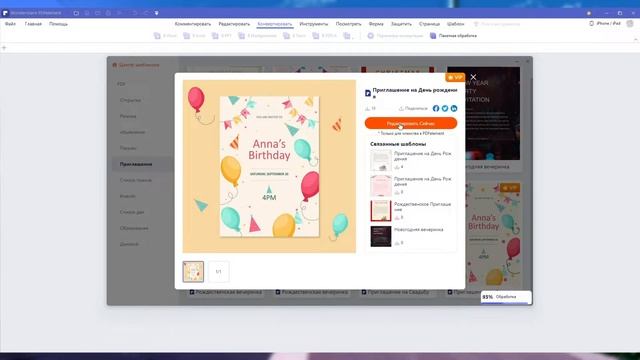Open first related birthday invitation template
This screenshot has height=360, width=640.
[412, 160]
